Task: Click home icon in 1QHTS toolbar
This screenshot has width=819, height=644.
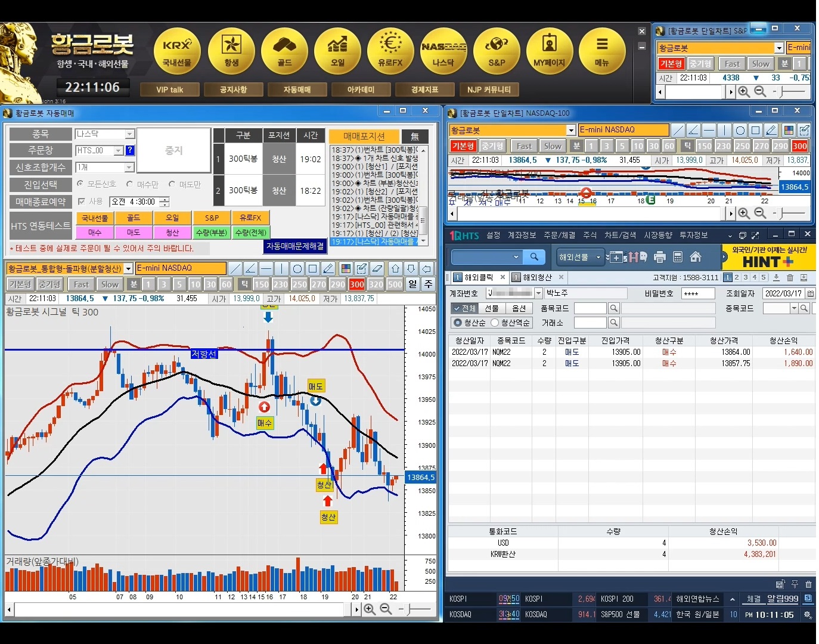Action: click(x=696, y=257)
